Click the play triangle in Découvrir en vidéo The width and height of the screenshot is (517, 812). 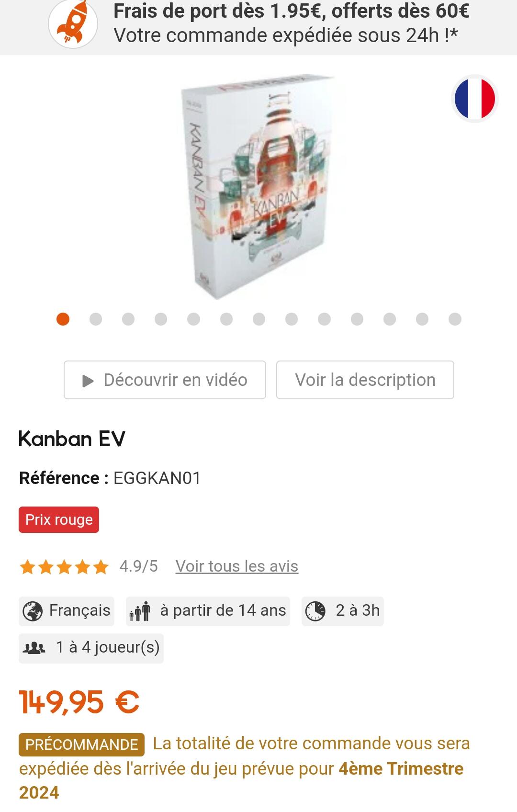(88, 381)
